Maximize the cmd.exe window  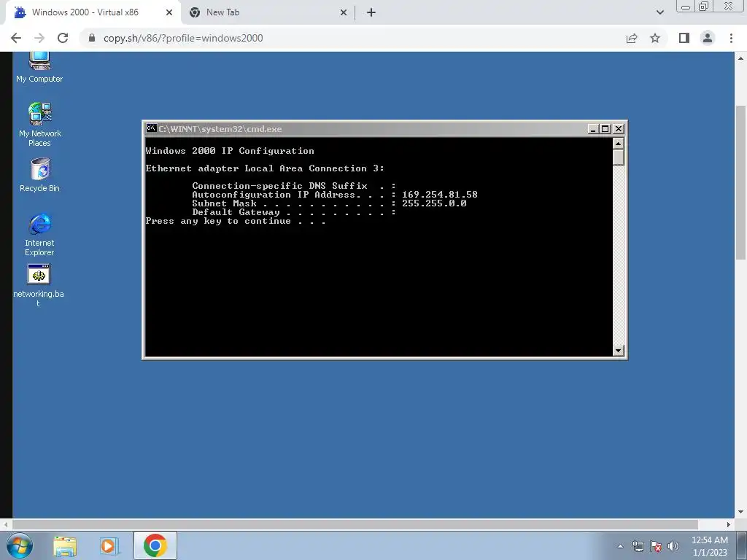click(605, 129)
